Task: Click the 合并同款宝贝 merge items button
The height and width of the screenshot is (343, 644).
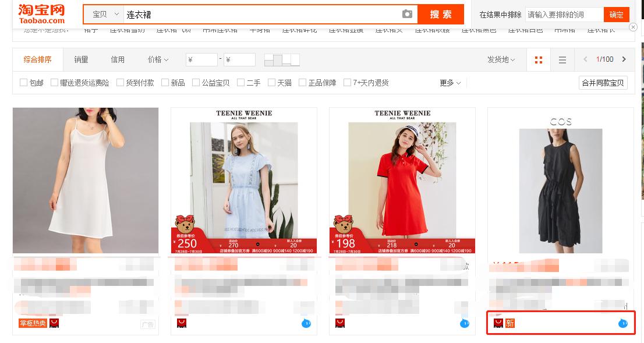Action: [603, 82]
